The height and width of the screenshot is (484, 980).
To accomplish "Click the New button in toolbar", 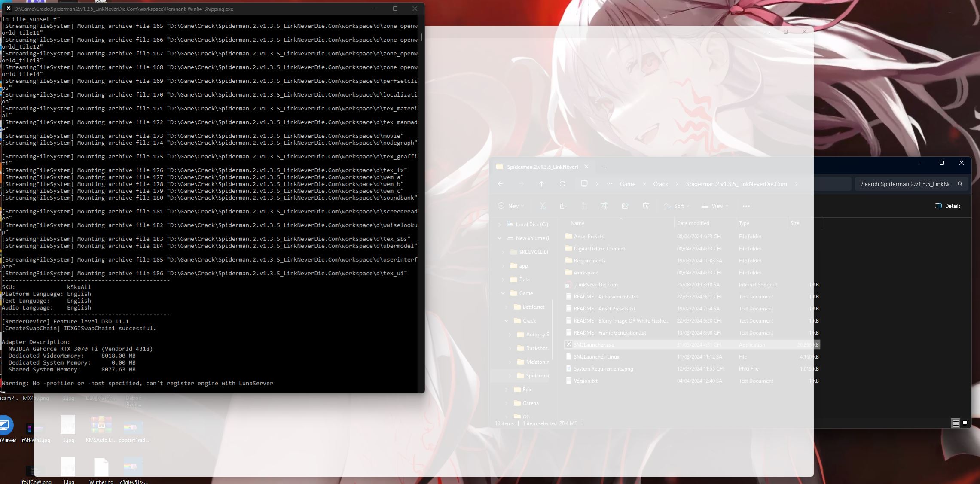I will [x=511, y=206].
